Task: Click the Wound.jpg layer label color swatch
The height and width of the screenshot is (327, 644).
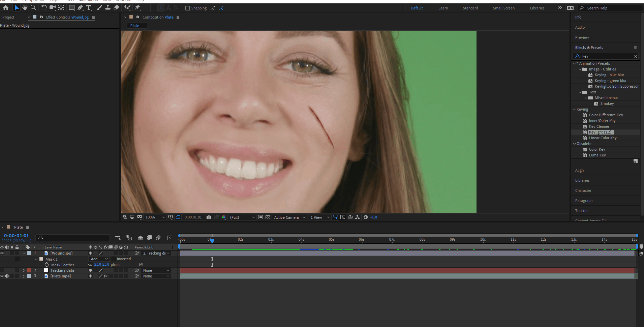Action: (x=29, y=253)
